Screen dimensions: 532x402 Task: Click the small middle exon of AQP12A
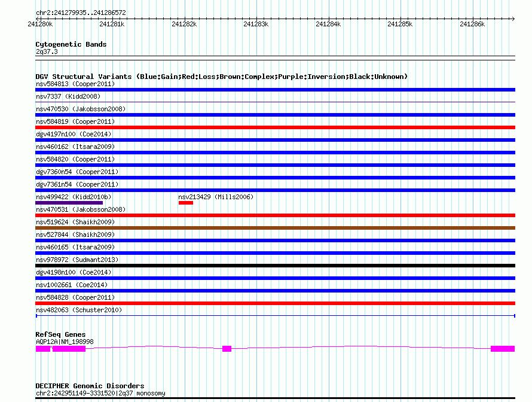point(227,348)
